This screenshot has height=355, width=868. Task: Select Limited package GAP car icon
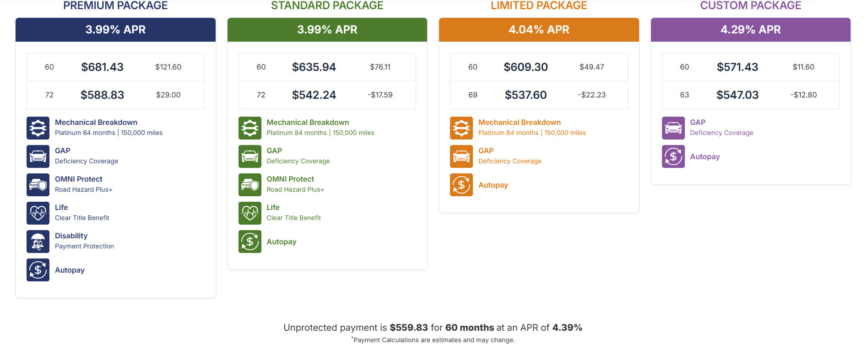461,156
